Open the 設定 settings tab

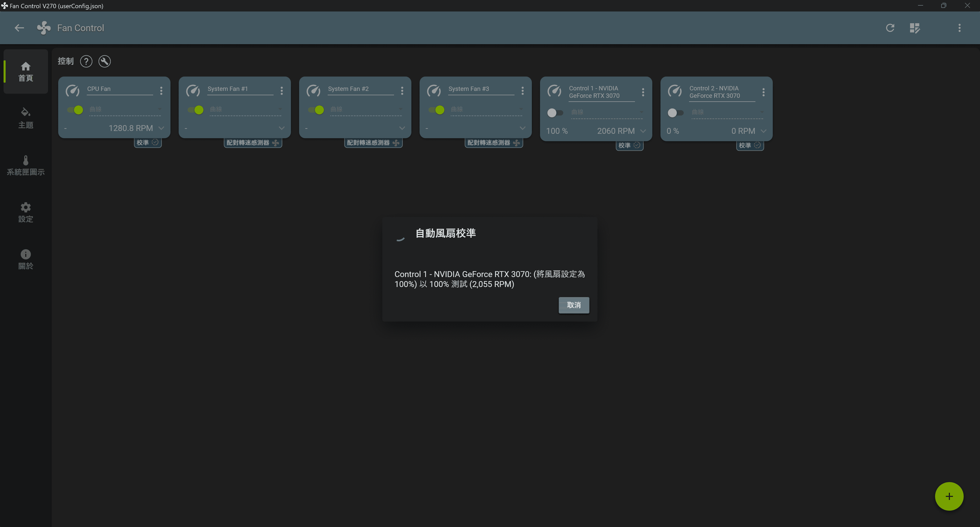tap(26, 212)
